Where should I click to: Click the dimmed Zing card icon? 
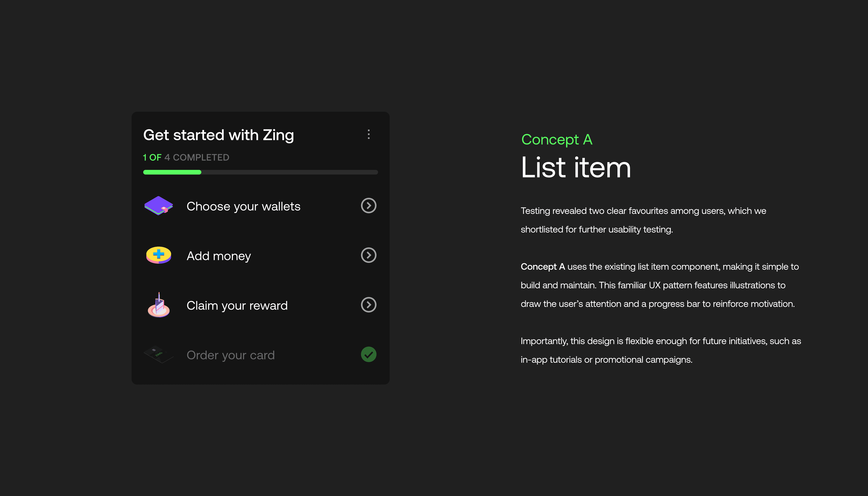[158, 354]
